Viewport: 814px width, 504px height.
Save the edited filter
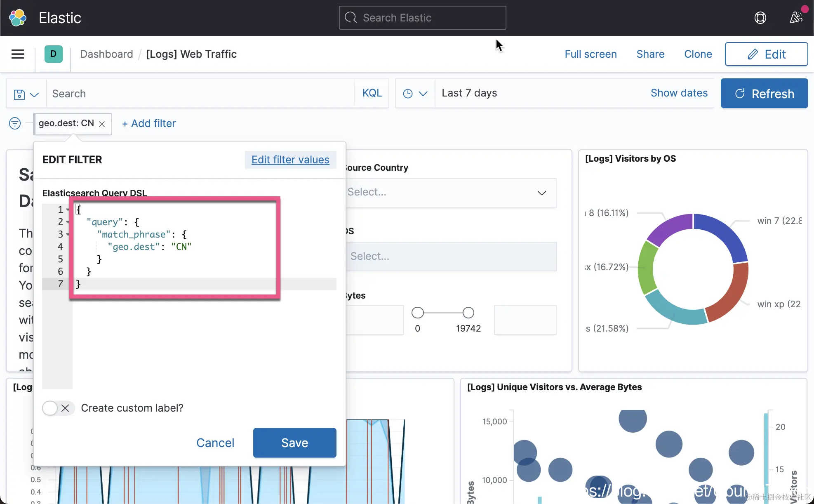click(294, 443)
